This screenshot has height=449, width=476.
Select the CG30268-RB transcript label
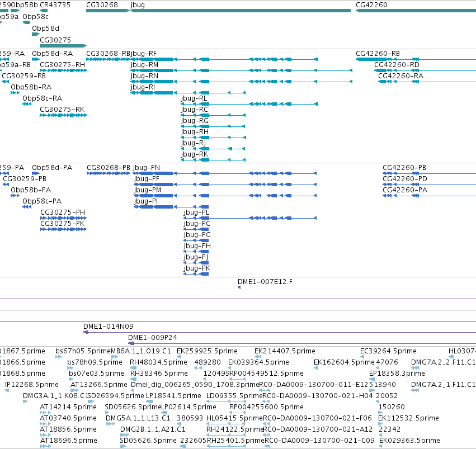(x=108, y=54)
